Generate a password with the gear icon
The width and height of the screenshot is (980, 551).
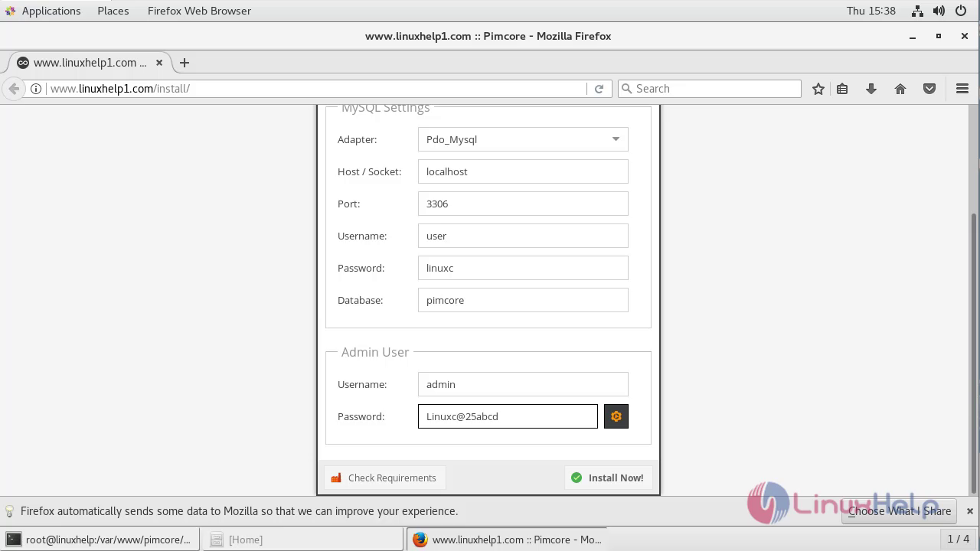tap(616, 416)
